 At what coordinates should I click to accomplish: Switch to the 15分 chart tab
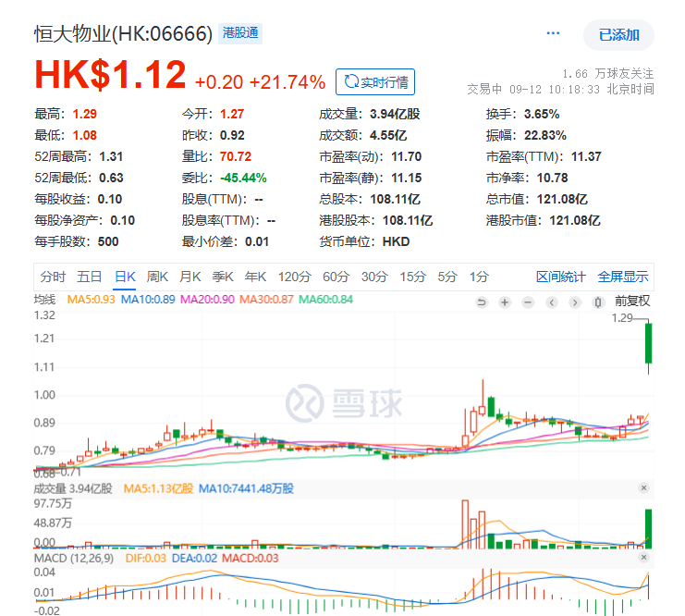(x=413, y=277)
